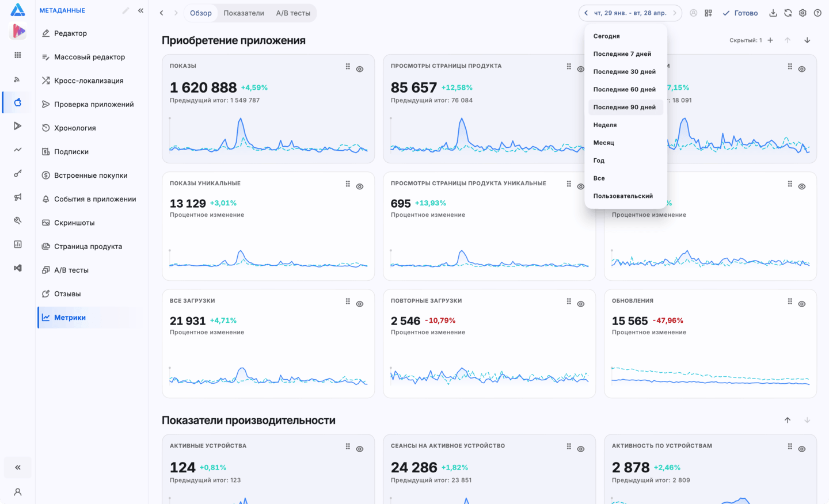
Task: Select Месяц in date dropdown
Action: pos(626,142)
